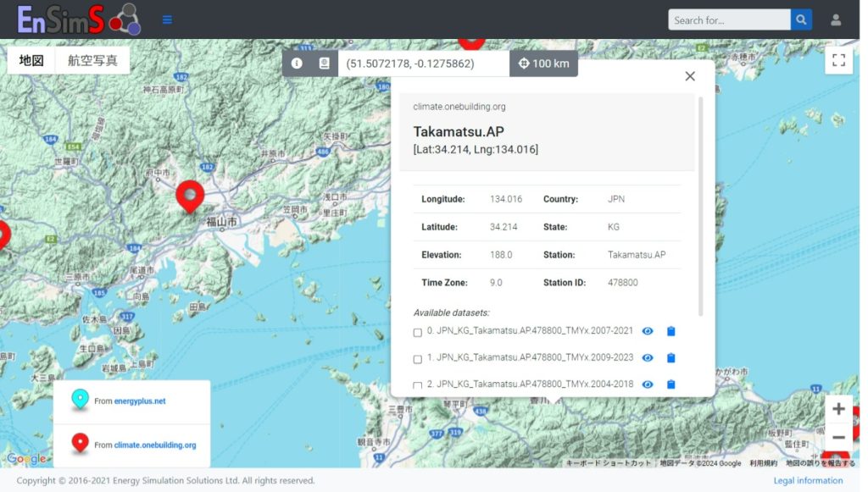
Task: Switch to 地図 map view
Action: 31,61
